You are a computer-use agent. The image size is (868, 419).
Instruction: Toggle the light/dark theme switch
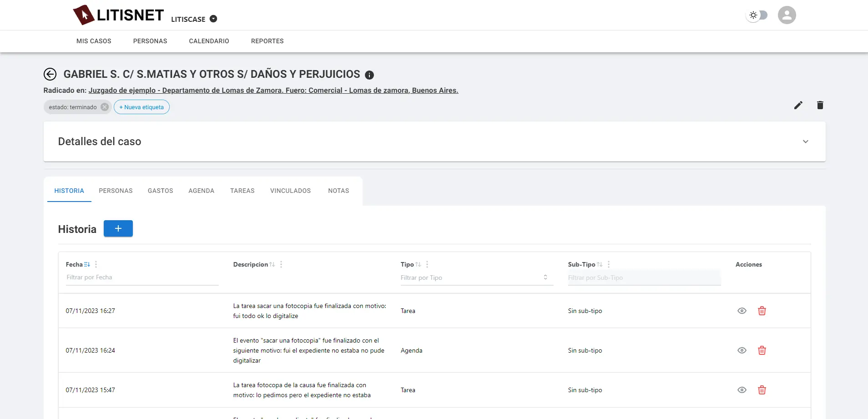(x=757, y=15)
